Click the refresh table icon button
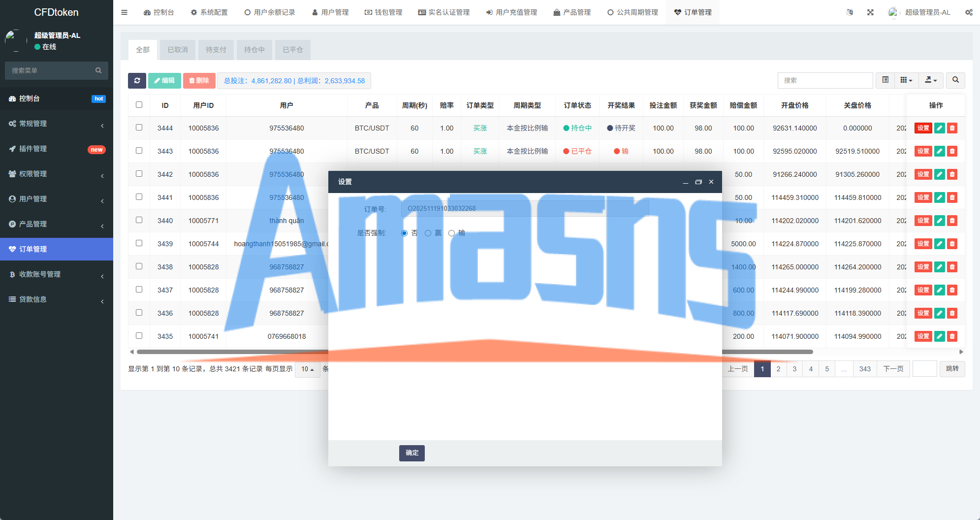The width and height of the screenshot is (980, 520). tap(137, 81)
